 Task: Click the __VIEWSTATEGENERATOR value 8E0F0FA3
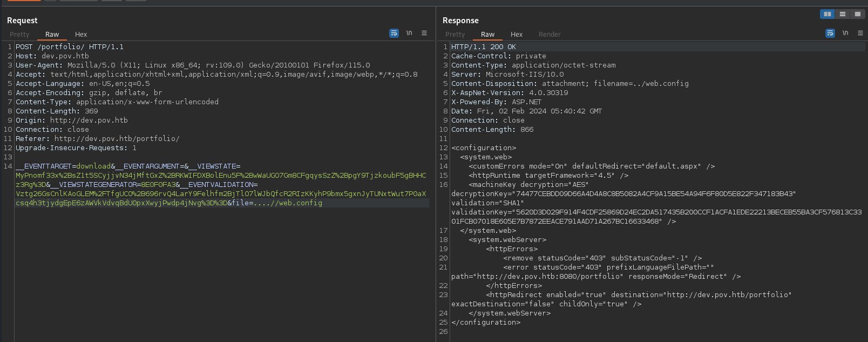pos(158,185)
